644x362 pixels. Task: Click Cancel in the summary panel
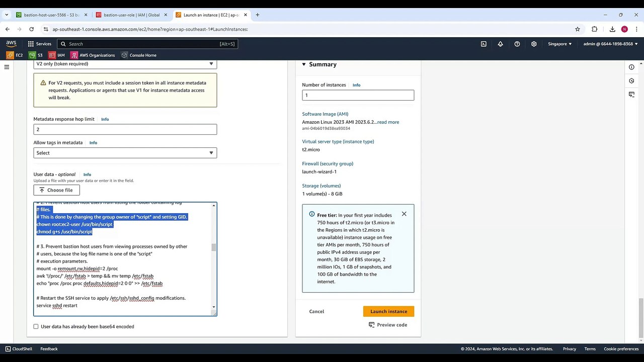[x=316, y=311]
